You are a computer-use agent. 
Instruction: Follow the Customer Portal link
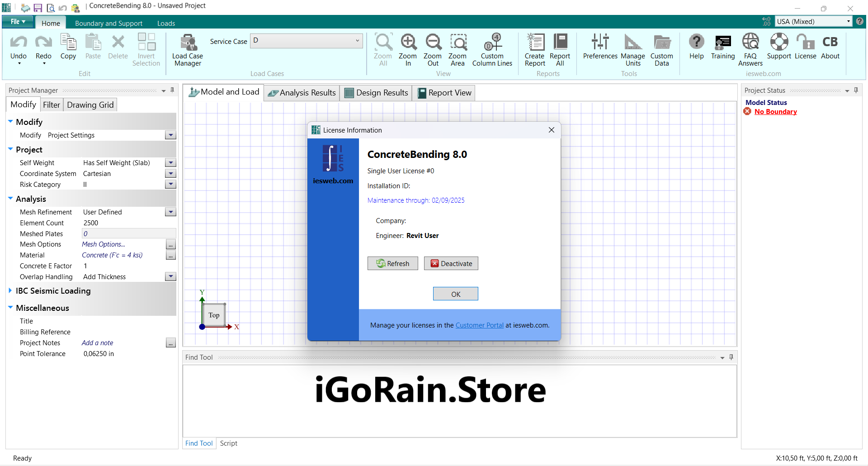pos(479,325)
